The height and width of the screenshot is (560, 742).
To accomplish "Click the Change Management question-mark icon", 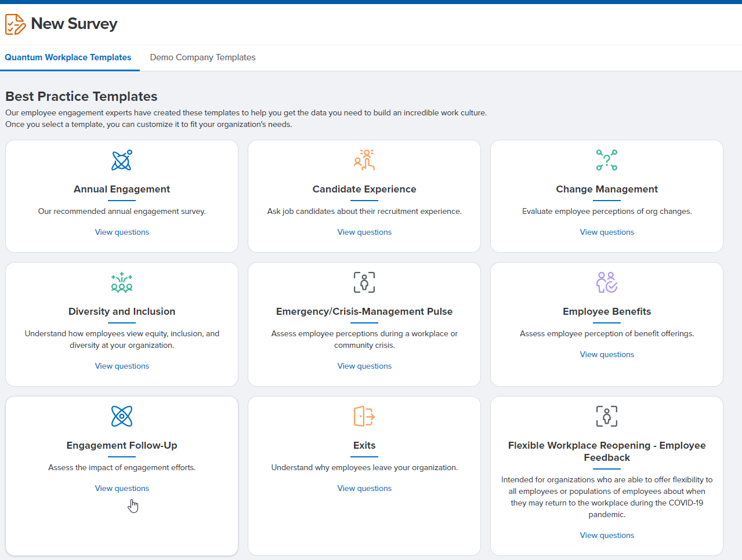I will click(607, 160).
